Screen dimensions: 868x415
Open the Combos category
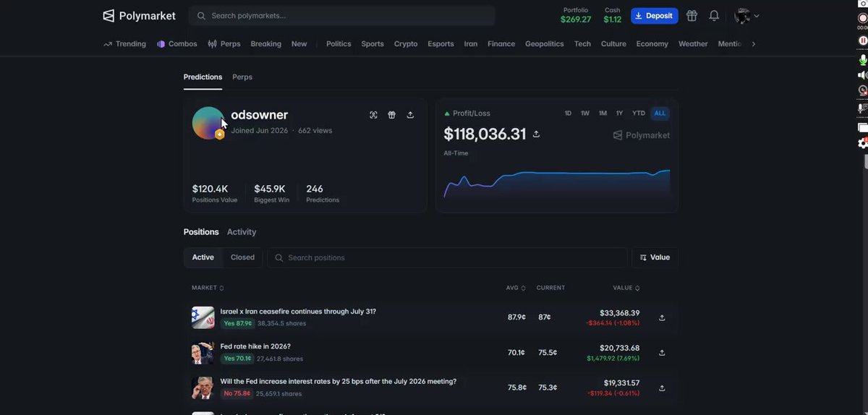pos(177,44)
